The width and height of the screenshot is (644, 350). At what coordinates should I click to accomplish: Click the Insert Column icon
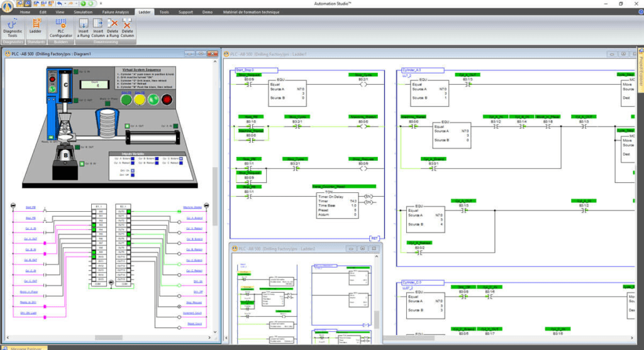click(97, 28)
